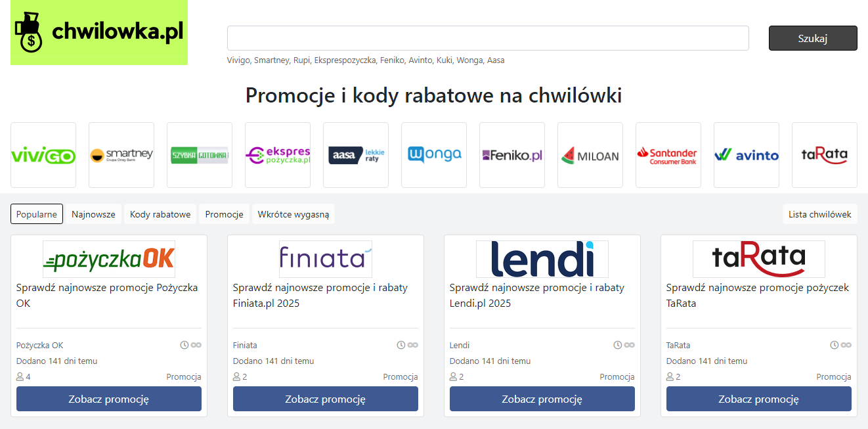868x429 pixels.
Task: Click the Ekspresspozyczka suggestion under search
Action: coord(345,60)
